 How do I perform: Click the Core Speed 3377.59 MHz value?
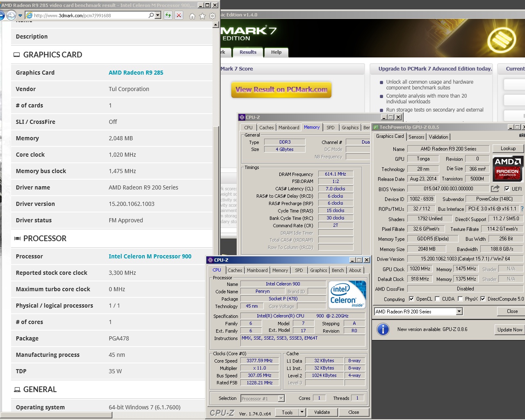tap(260, 361)
